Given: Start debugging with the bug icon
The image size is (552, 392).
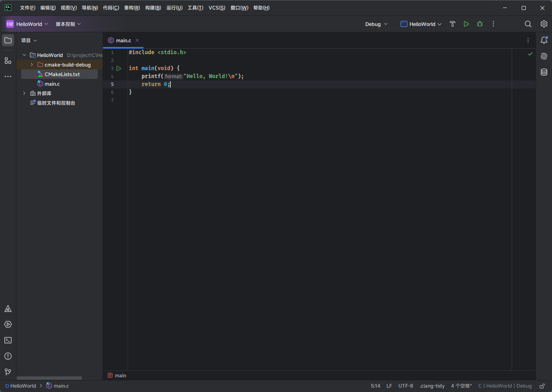Looking at the screenshot, I should (x=480, y=24).
